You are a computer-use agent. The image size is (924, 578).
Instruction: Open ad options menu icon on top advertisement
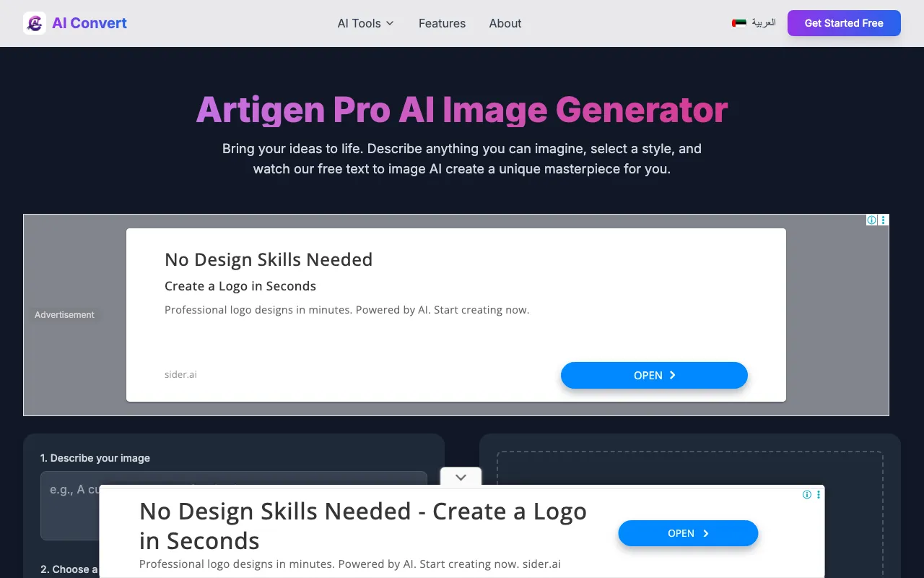(x=884, y=220)
